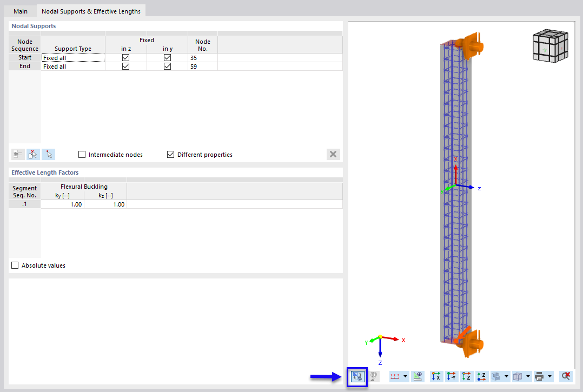
Task: Open the print options dropdown
Action: (x=551, y=376)
